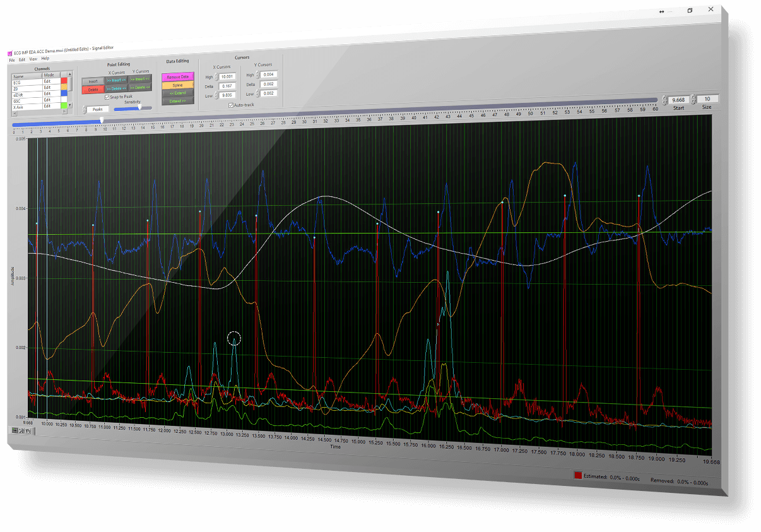The width and height of the screenshot is (761, 532).
Task: Click the magenta Remove Data button
Action: [177, 77]
